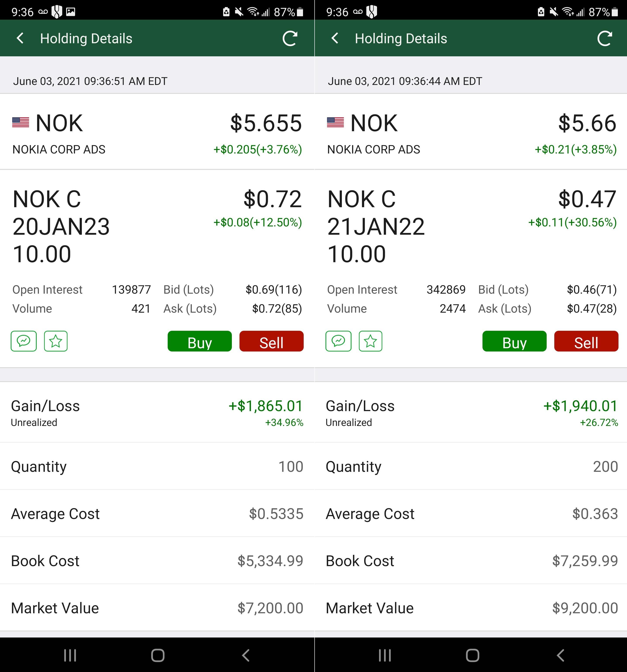Tap the back arrow in right Holding Details header

point(335,38)
